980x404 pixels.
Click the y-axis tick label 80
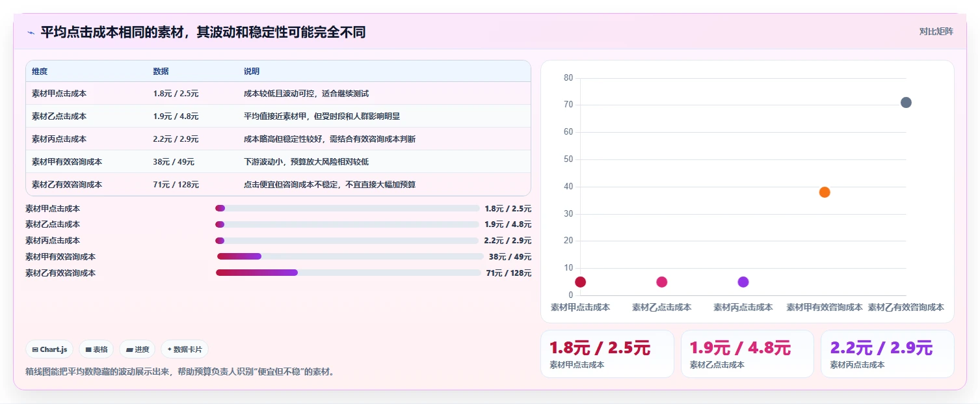[x=568, y=78]
